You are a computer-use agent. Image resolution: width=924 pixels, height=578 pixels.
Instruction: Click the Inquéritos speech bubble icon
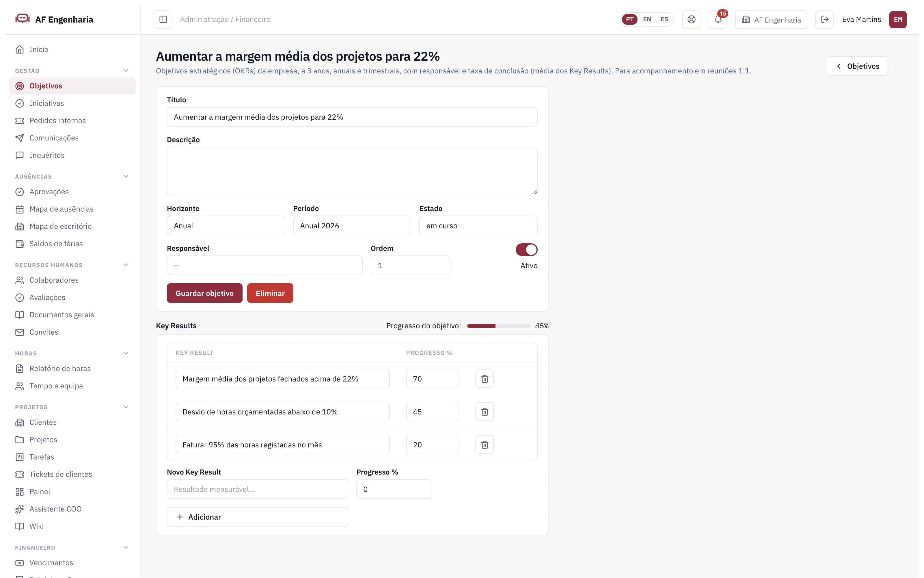click(x=19, y=155)
